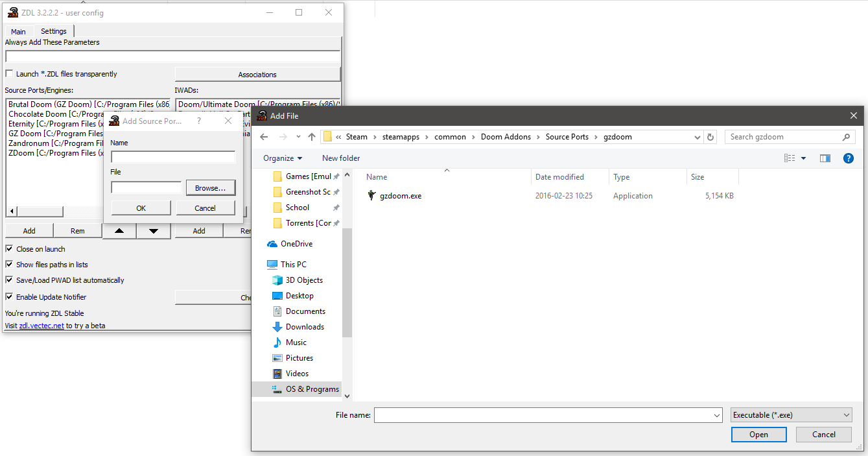This screenshot has width=868, height=456.
Task: Click the steamapps breadcrumb
Action: [x=401, y=137]
